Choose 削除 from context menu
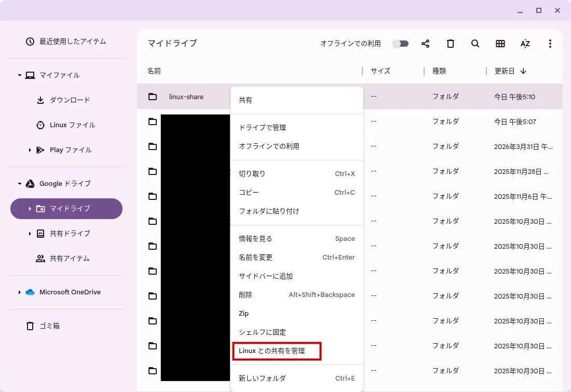Viewport: 571px width, 392px height. click(297, 295)
